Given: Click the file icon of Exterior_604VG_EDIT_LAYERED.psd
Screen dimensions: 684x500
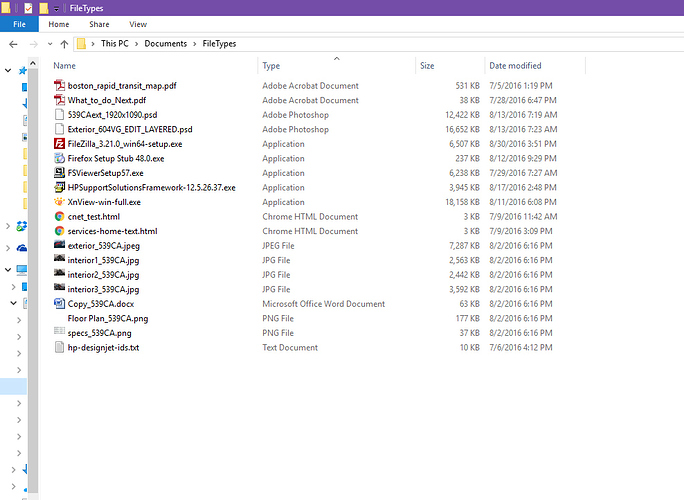Looking at the screenshot, I should (59, 129).
